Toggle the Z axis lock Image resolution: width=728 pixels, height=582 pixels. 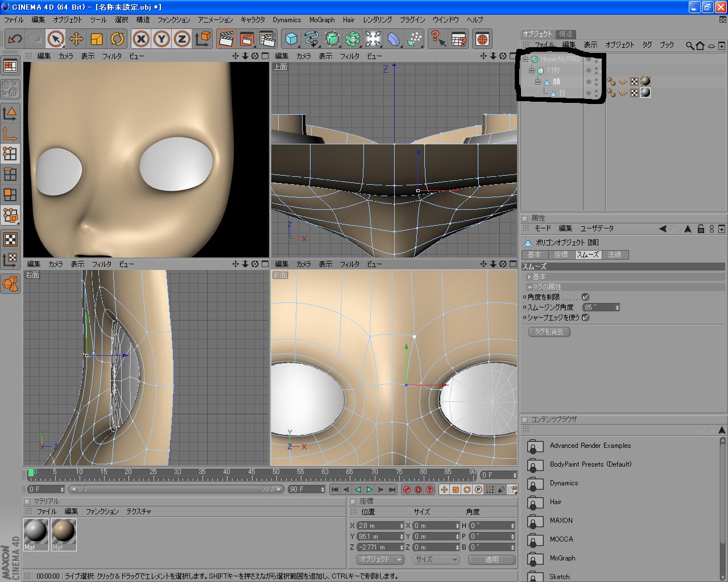pos(182,39)
